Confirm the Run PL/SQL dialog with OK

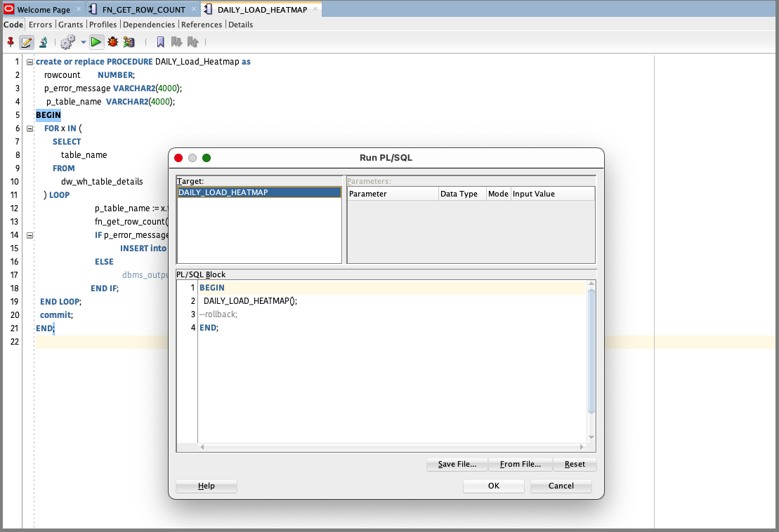(x=493, y=486)
